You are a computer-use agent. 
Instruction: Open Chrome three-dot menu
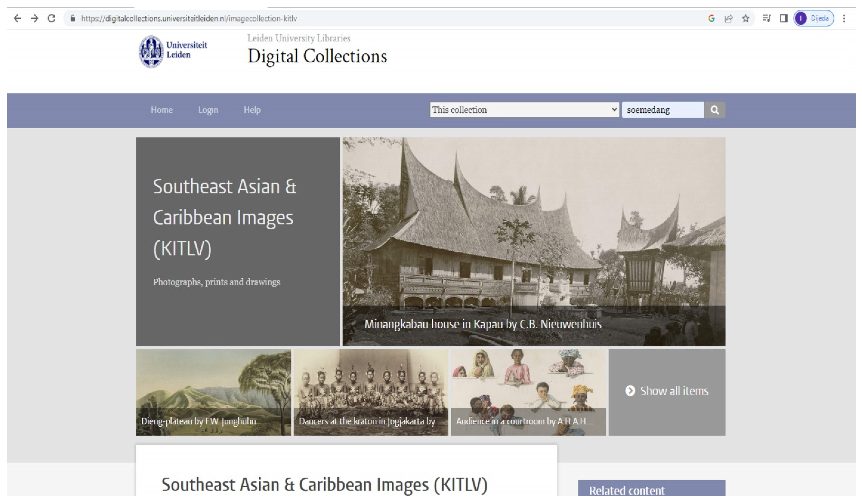pos(844,18)
